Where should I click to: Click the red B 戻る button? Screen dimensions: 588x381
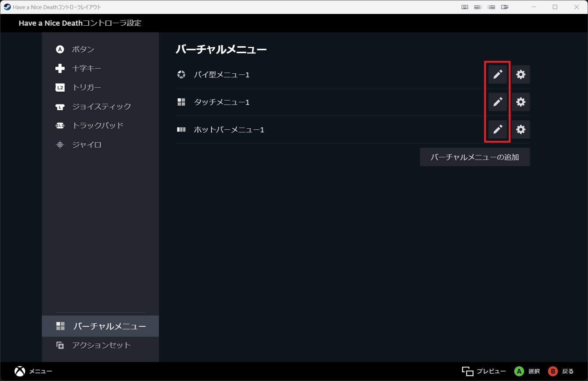click(x=561, y=371)
